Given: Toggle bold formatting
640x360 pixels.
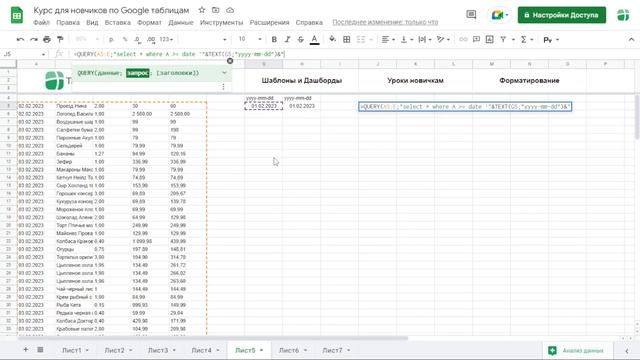Looking at the screenshot, I should click(x=274, y=40).
